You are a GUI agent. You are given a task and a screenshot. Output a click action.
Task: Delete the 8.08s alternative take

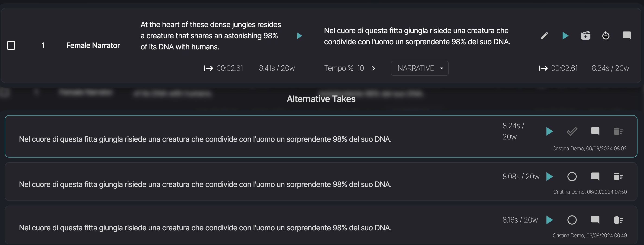[x=618, y=176]
